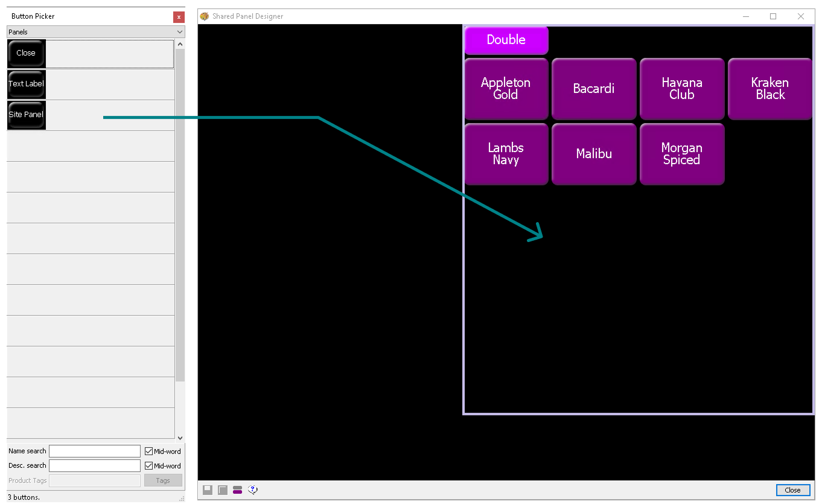819x504 pixels.
Task: Select the Kraken Black product button
Action: (x=770, y=89)
